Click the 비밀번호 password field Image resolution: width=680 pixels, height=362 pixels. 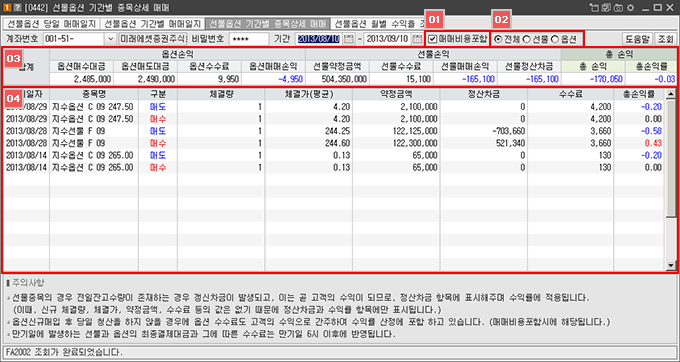248,39
